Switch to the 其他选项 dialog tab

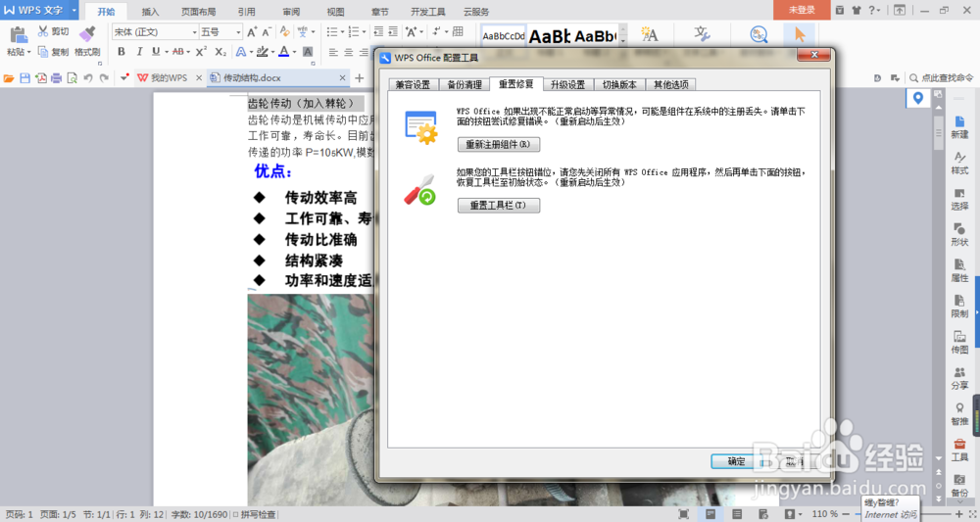coord(671,84)
